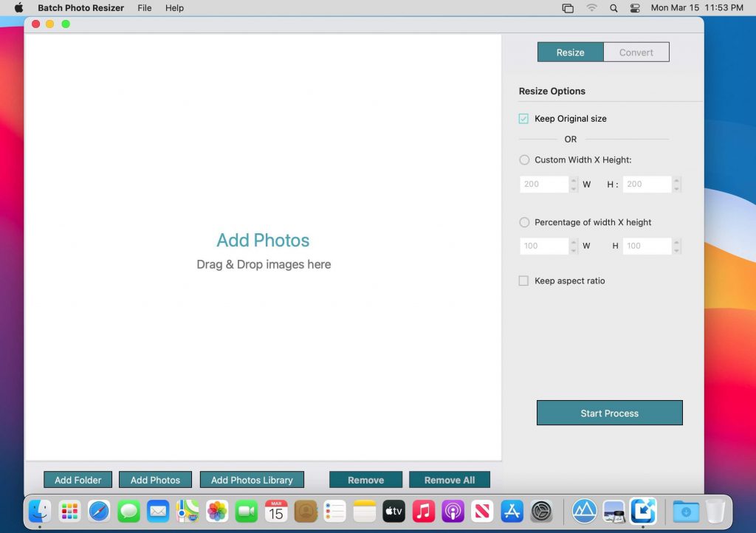Open the File menu
This screenshot has width=756, height=533.
click(144, 8)
